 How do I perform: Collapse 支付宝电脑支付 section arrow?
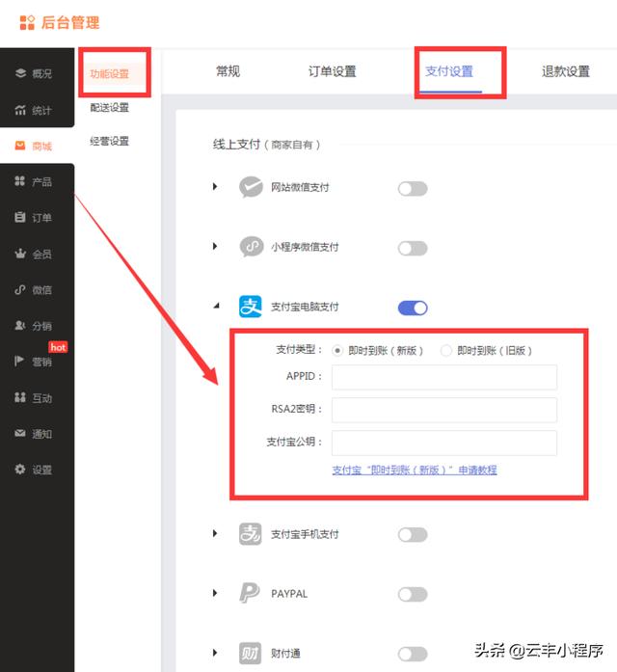tap(215, 308)
